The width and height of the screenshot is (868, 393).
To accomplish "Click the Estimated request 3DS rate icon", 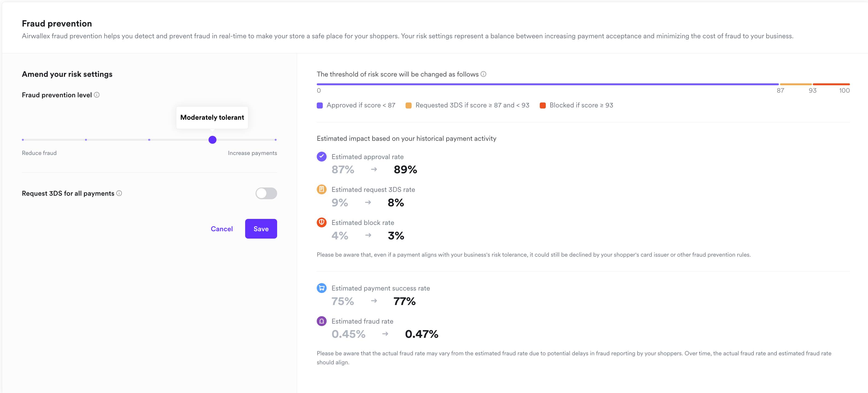I will [321, 189].
